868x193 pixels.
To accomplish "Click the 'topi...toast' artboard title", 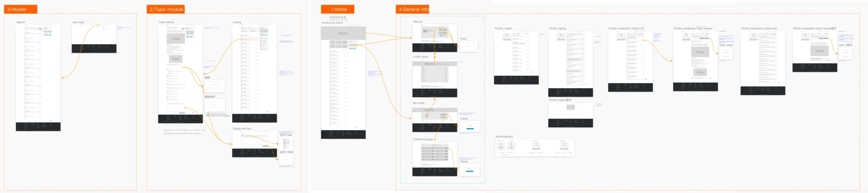I will pos(726,45).
